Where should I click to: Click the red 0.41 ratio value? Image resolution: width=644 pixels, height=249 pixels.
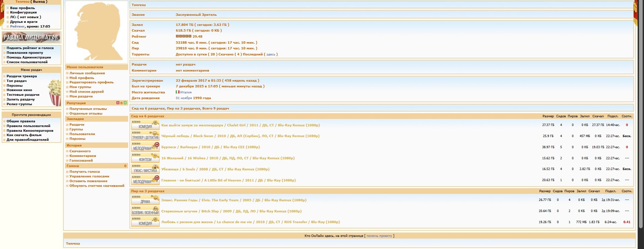[x=627, y=222]
